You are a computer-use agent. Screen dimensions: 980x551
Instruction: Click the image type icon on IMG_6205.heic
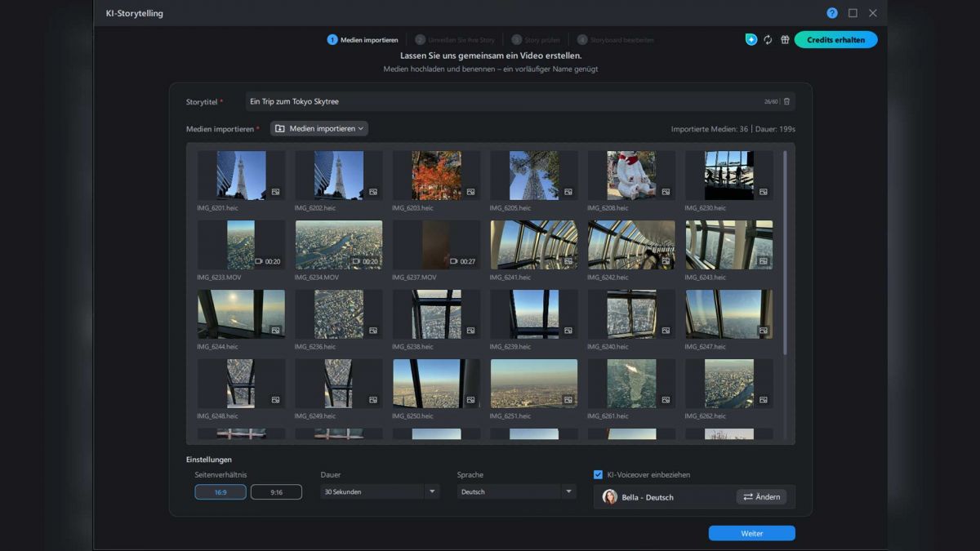(568, 192)
